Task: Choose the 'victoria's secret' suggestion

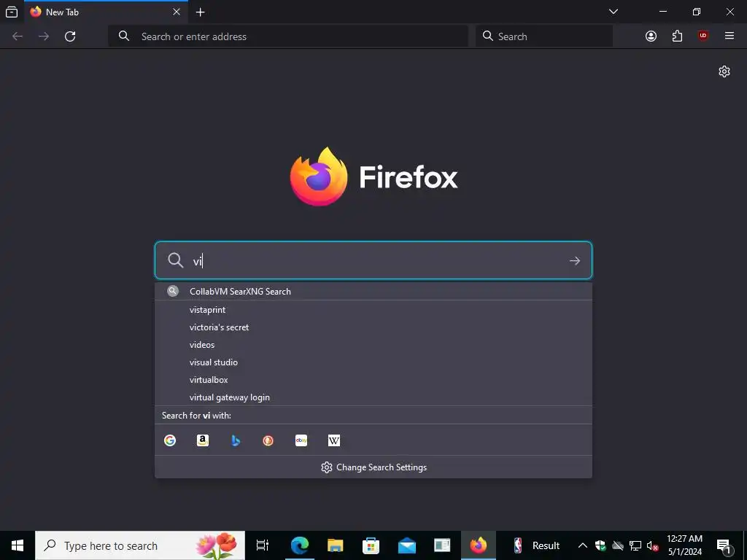Action: [373, 327]
